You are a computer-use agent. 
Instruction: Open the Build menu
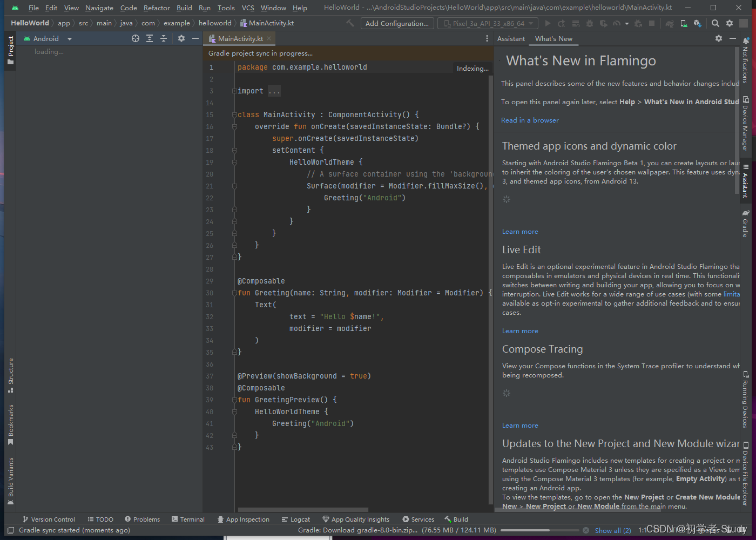click(184, 8)
